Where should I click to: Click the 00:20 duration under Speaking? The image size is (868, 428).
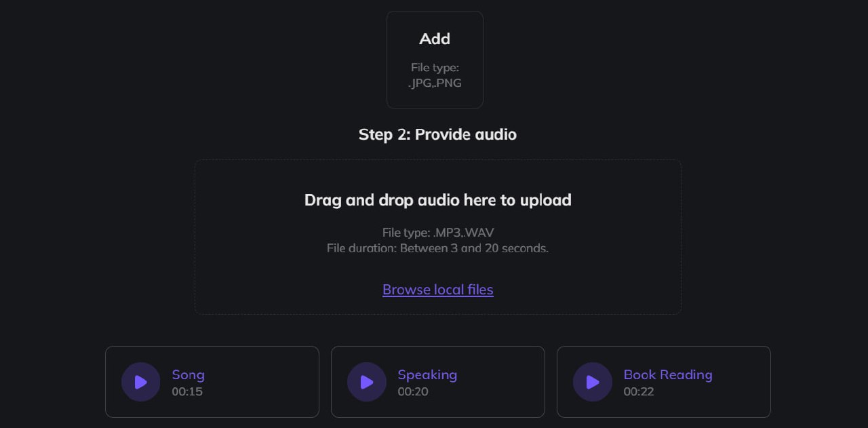pyautogui.click(x=413, y=391)
